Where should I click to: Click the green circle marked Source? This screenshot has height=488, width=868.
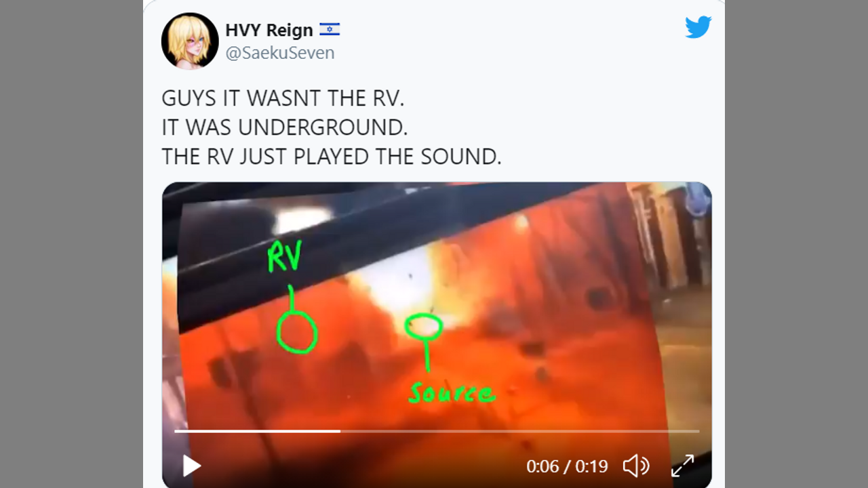pos(424,327)
